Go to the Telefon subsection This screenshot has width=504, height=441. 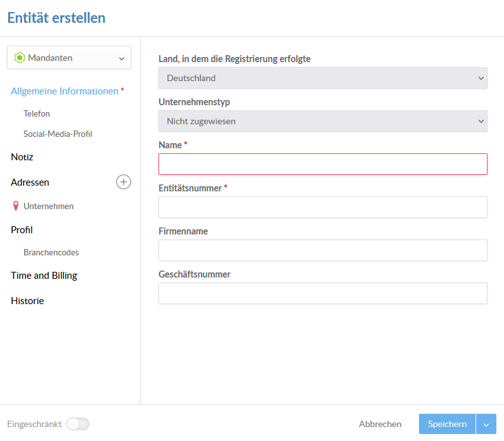point(37,113)
